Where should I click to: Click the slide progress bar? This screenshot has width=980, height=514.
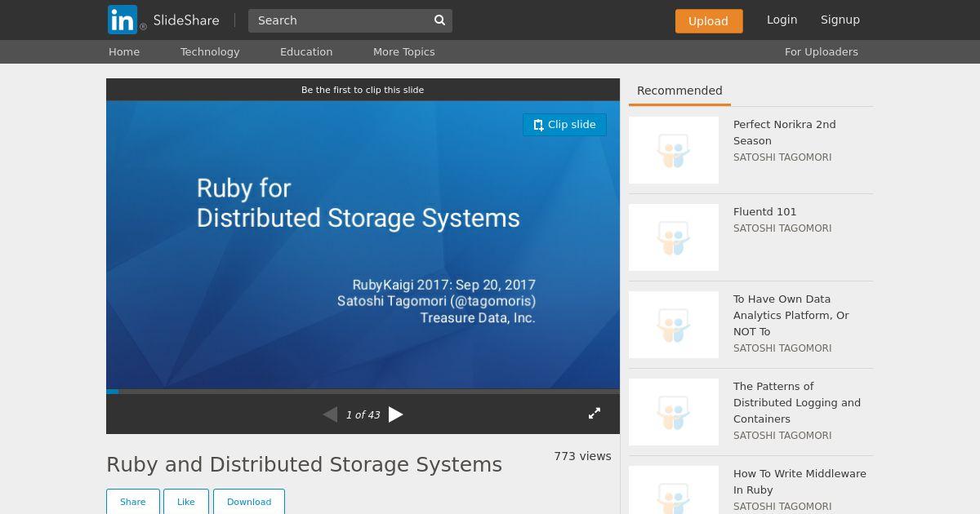coord(363,392)
